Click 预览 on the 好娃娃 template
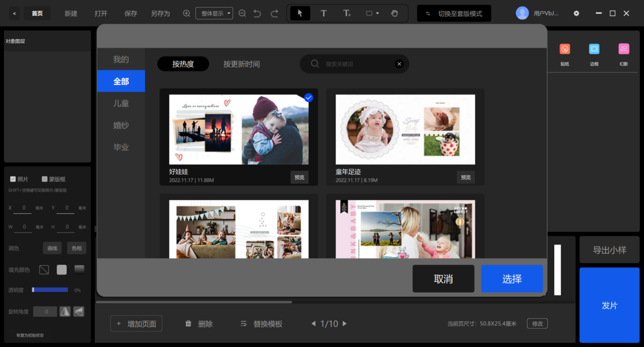The image size is (644, 347). pyautogui.click(x=299, y=177)
